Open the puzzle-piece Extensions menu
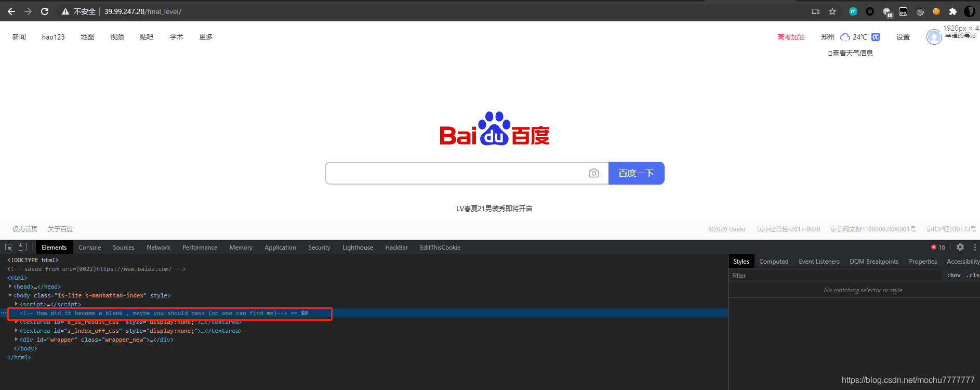Image resolution: width=980 pixels, height=390 pixels. pyautogui.click(x=953, y=11)
